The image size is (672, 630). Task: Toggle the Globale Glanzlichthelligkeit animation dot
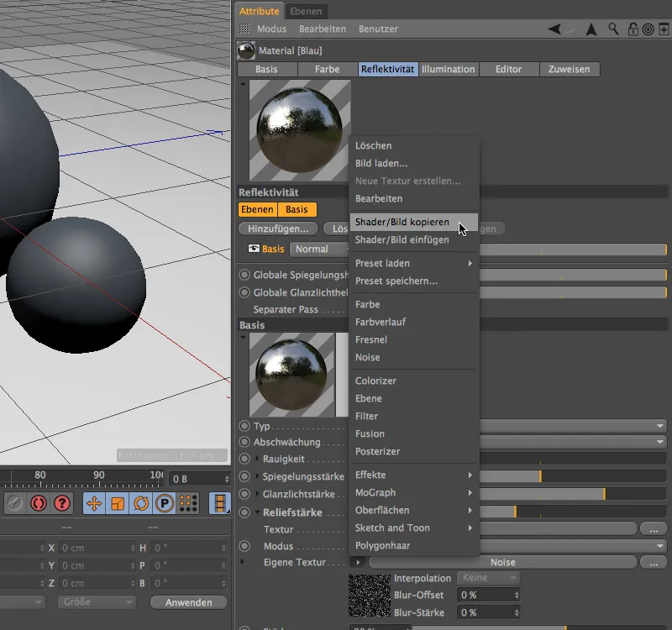pos(244,292)
